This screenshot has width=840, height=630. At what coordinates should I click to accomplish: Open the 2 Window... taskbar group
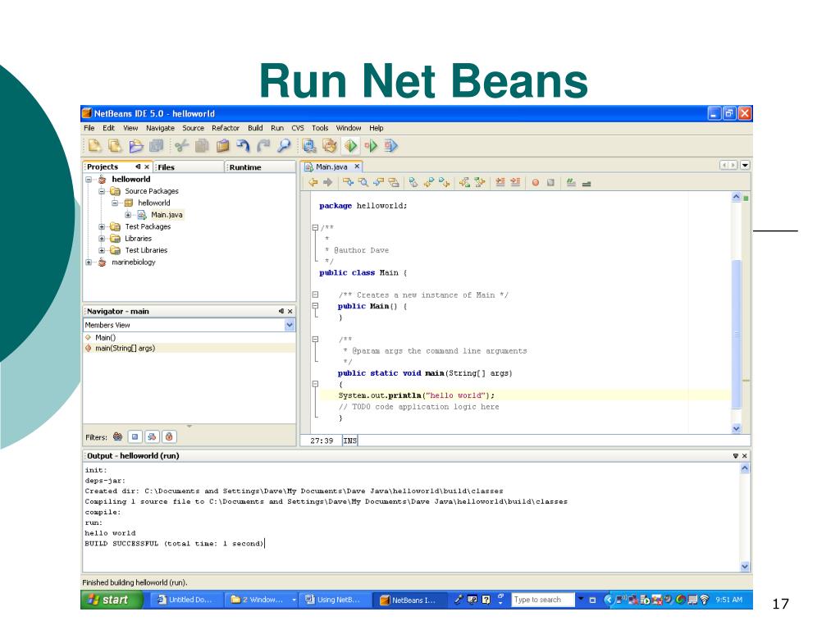[x=262, y=600]
